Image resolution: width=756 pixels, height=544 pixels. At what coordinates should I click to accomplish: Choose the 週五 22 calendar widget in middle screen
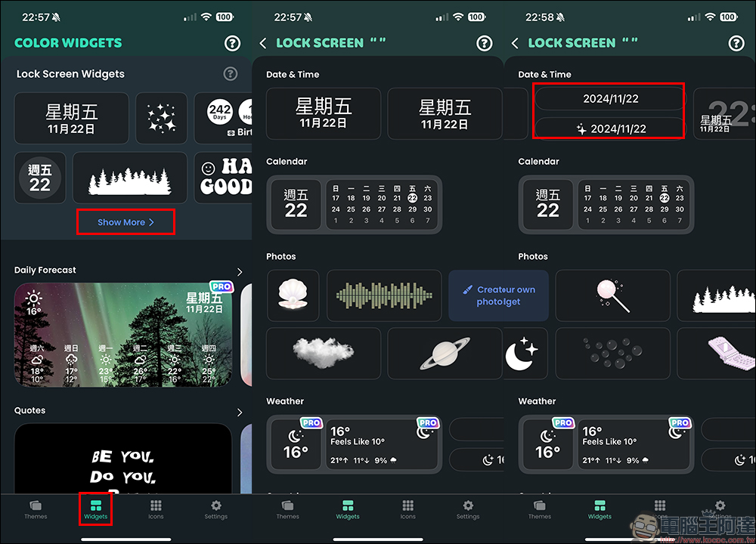coord(296,204)
